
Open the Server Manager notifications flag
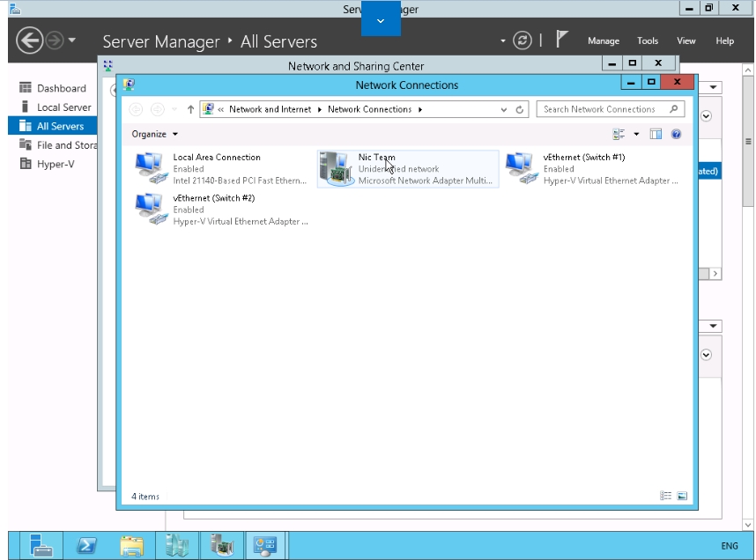pos(562,41)
